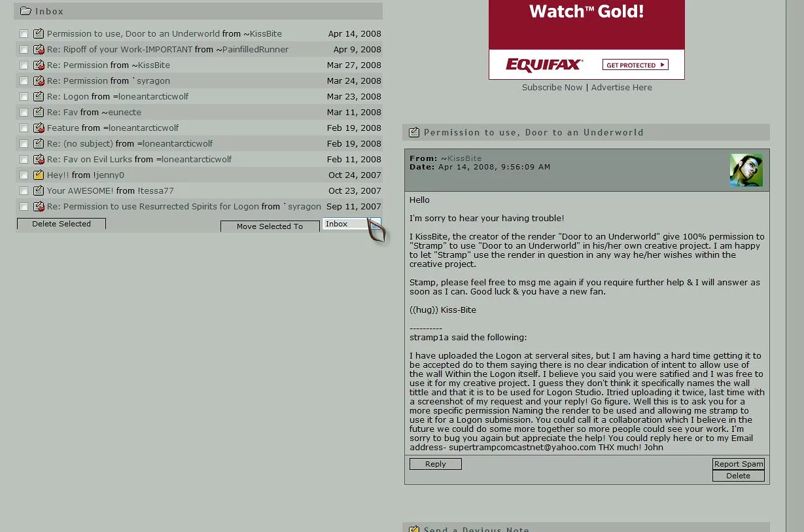Reply to the KissBite note

[435, 464]
